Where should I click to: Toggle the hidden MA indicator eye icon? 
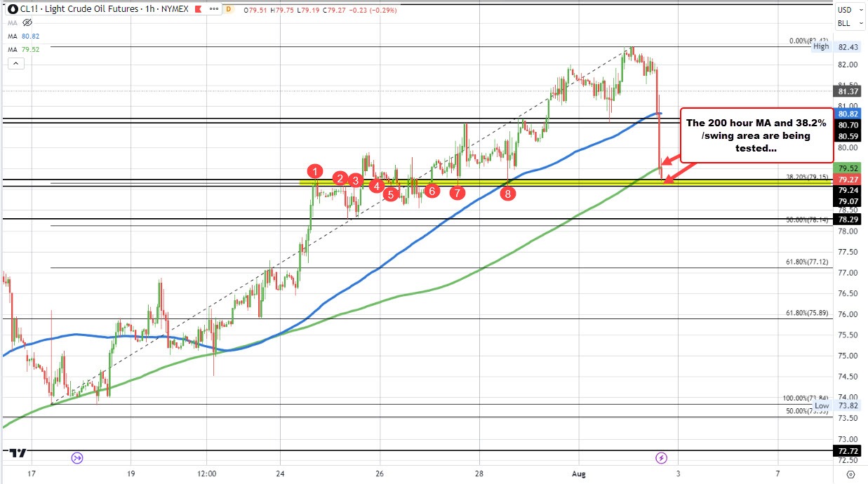point(29,22)
